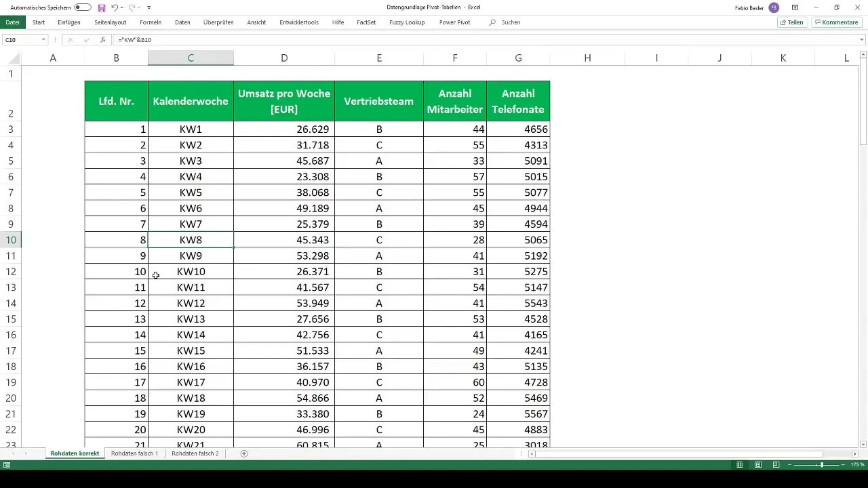
Task: Switch to the Einfügen ribbon tab
Action: tap(69, 22)
